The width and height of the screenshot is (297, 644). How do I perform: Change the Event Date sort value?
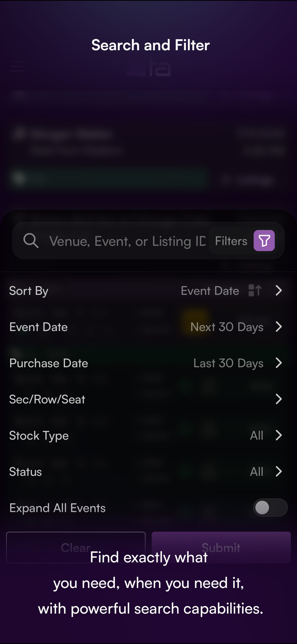[210, 291]
